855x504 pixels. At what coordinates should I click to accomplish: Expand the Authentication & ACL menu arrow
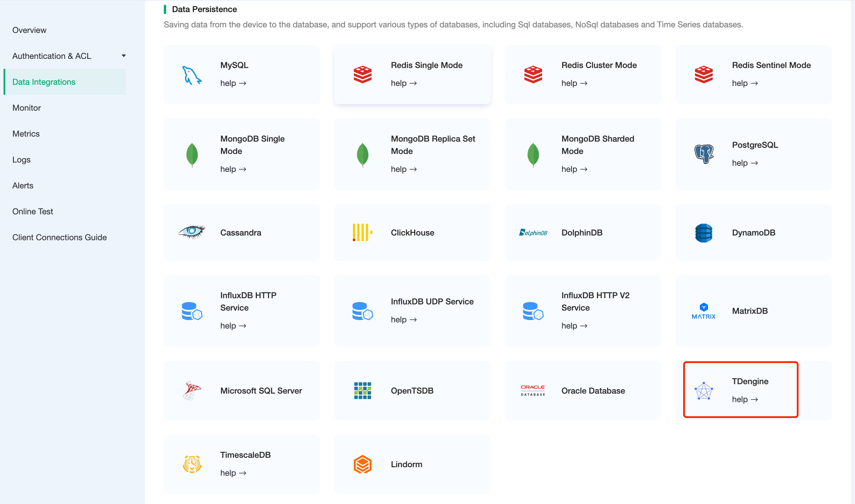pyautogui.click(x=124, y=56)
